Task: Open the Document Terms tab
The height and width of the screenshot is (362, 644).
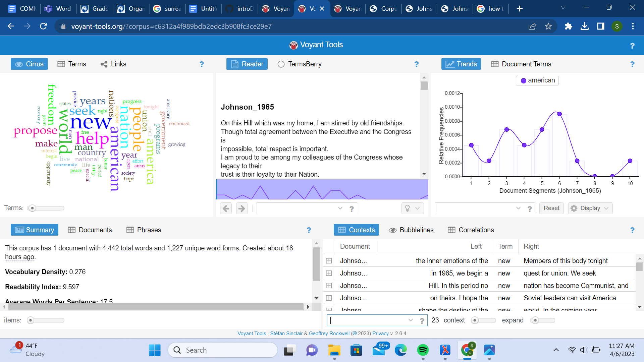Action: pyautogui.click(x=521, y=64)
